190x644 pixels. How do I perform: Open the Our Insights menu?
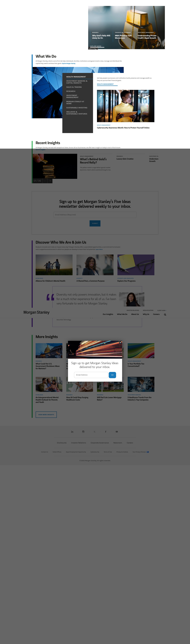[x=108, y=314]
